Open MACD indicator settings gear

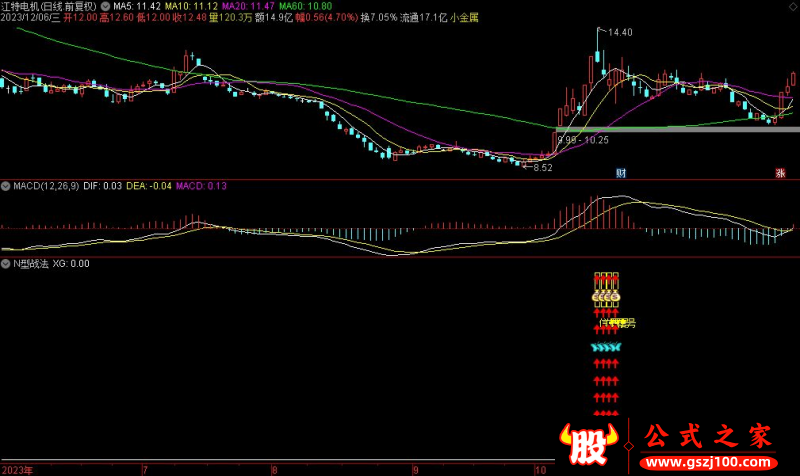[x=6, y=185]
